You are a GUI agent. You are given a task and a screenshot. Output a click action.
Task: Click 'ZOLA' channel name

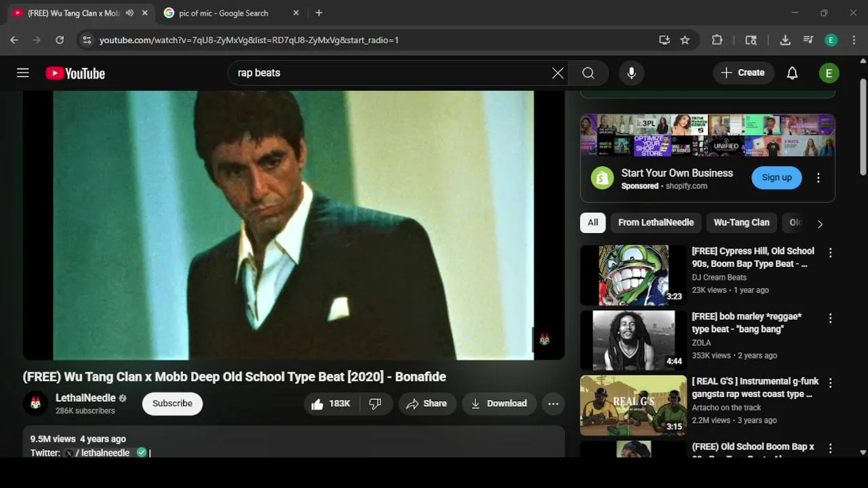coord(701,342)
